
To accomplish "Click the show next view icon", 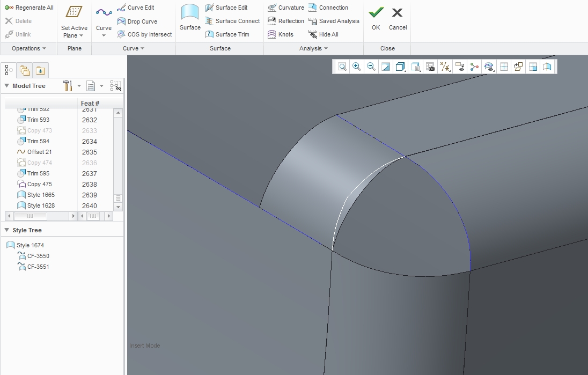I will pyautogui.click(x=533, y=67).
